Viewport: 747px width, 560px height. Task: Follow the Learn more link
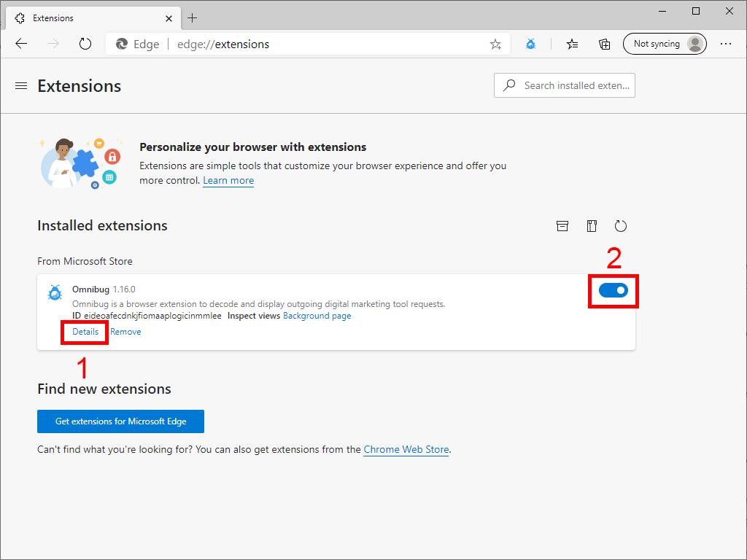click(x=228, y=181)
